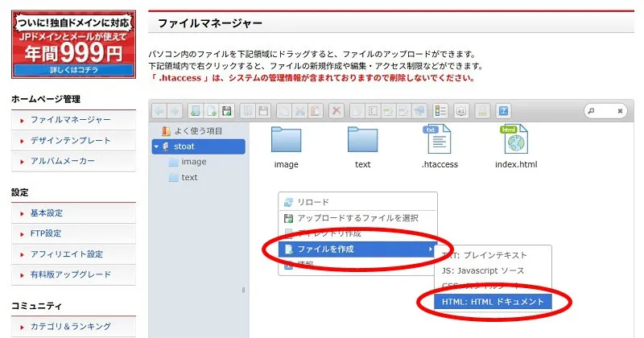
Task: Click the open file toolbar icon
Action: coord(248,111)
